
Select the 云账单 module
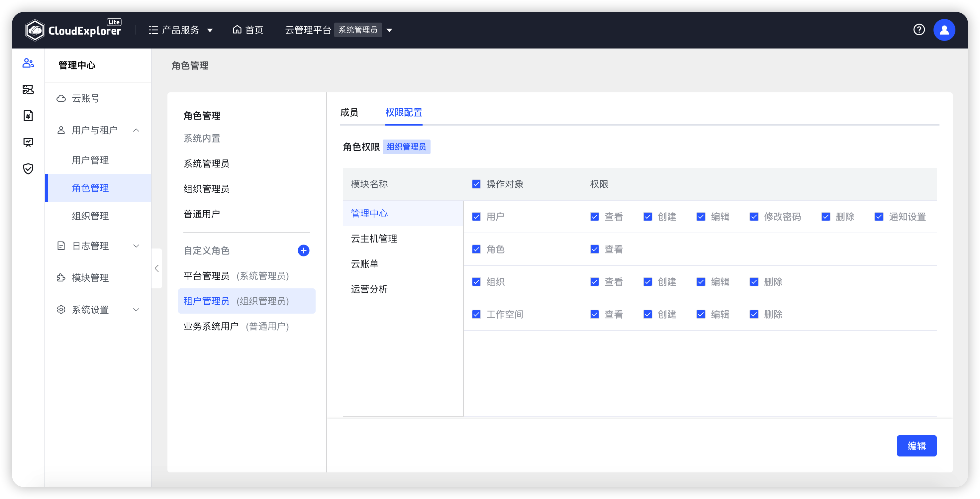[403, 264]
